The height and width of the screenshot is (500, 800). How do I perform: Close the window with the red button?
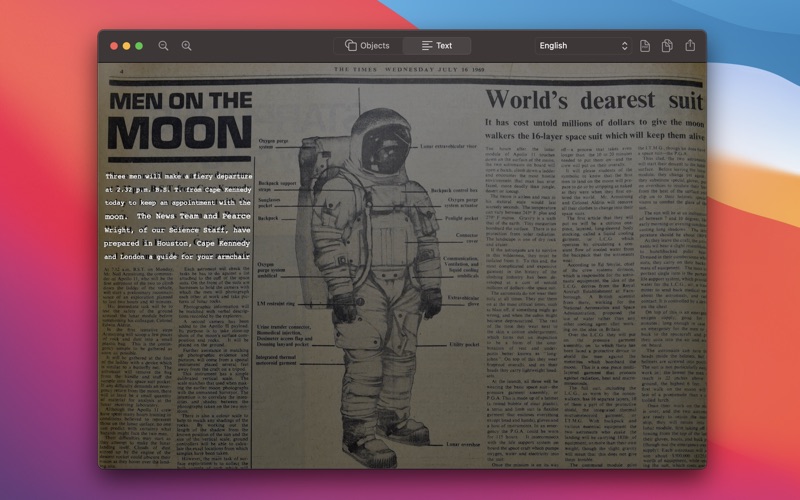tap(114, 46)
